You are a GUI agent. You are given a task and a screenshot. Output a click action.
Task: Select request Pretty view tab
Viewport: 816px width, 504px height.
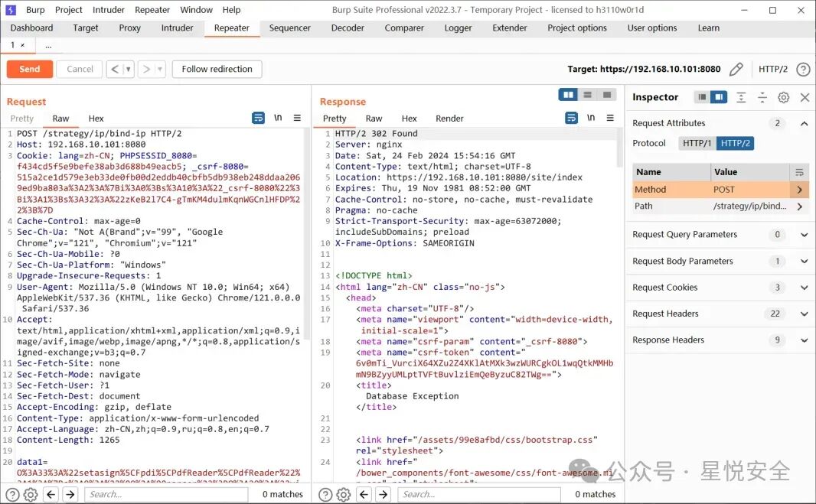(22, 119)
